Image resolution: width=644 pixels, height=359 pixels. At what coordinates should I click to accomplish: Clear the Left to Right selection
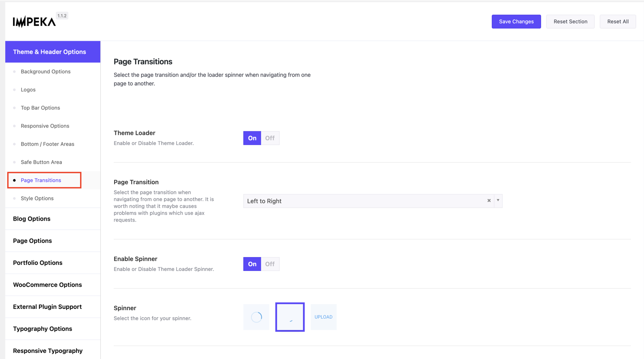point(489,200)
